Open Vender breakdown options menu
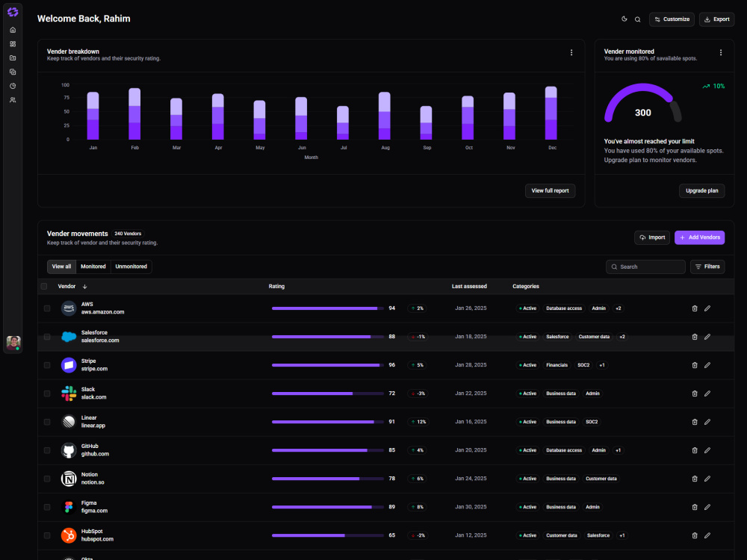 [571, 52]
